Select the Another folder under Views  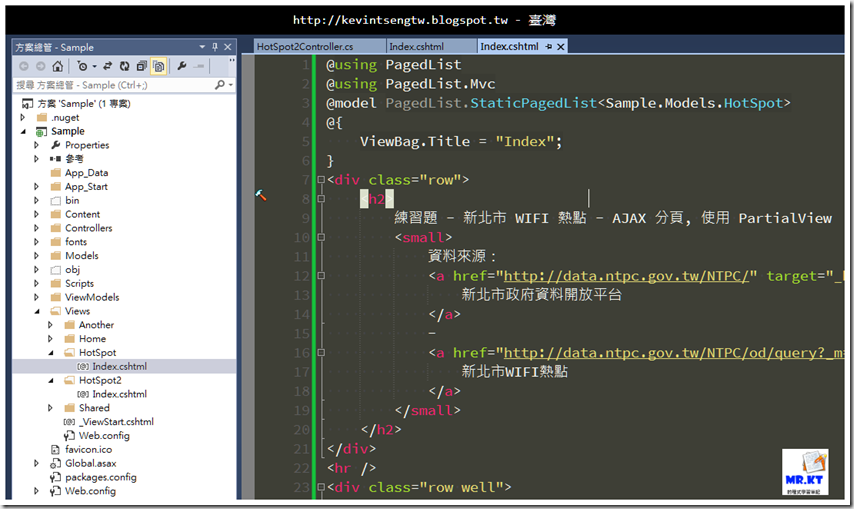click(x=89, y=325)
